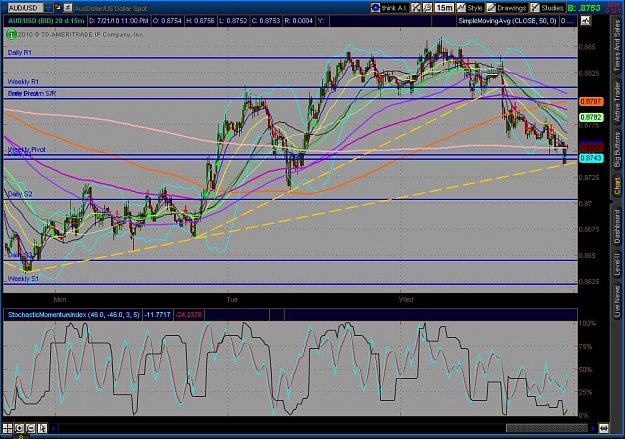Click the Mon label on time axis
The height and width of the screenshot is (439, 625).
tap(60, 299)
